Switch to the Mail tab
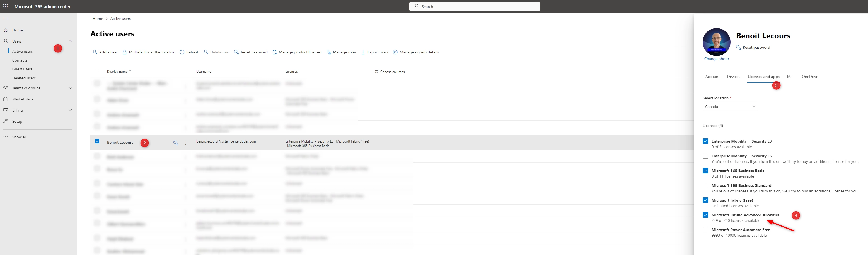 [790, 77]
